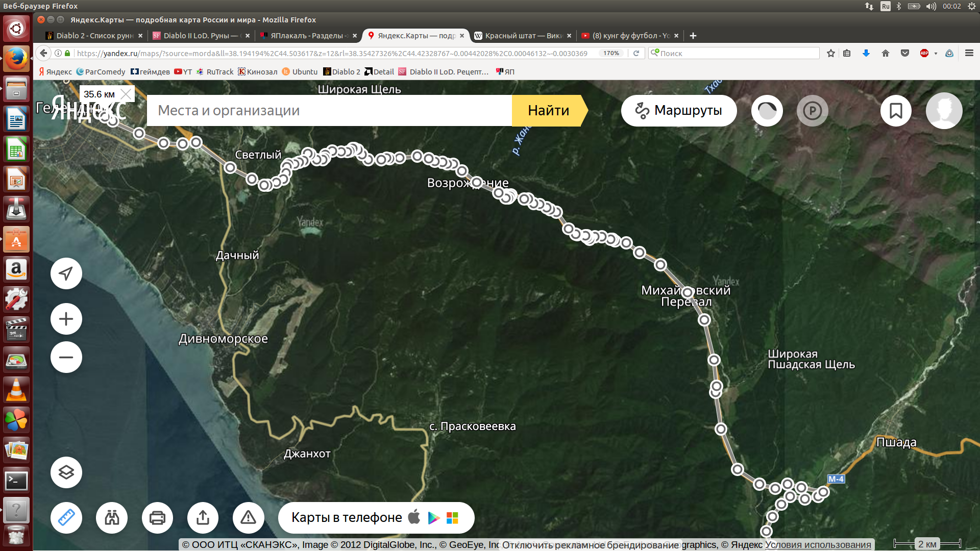
Task: Open a new browser tab
Action: 693,36
